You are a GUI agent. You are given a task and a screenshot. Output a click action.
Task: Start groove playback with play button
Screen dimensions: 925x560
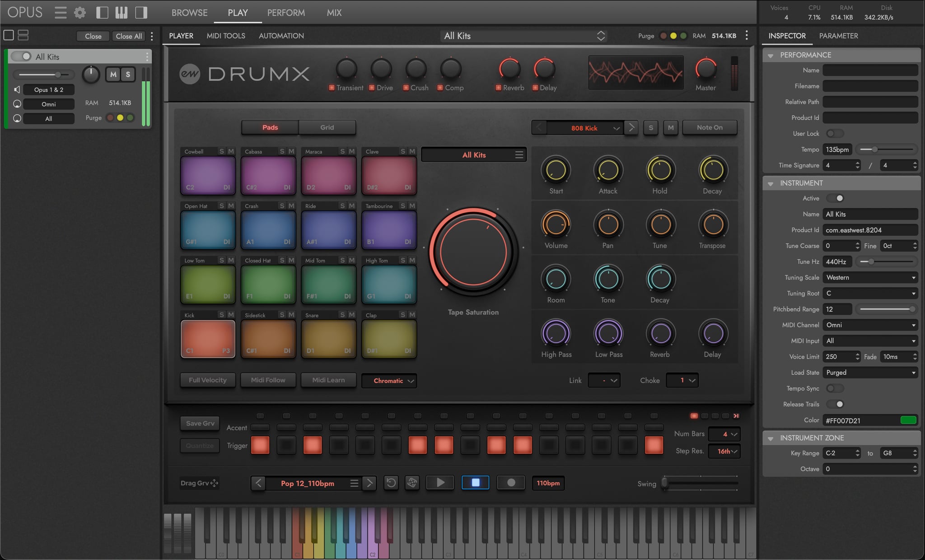[440, 483]
